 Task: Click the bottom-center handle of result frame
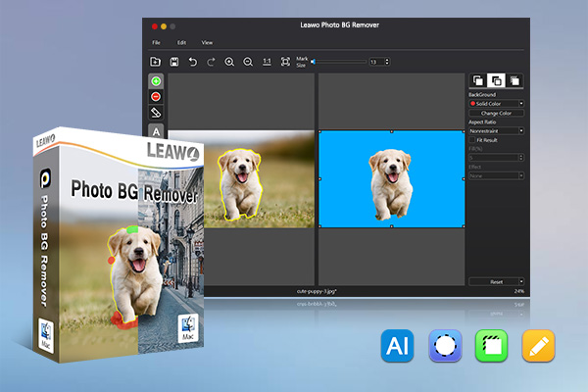(391, 226)
